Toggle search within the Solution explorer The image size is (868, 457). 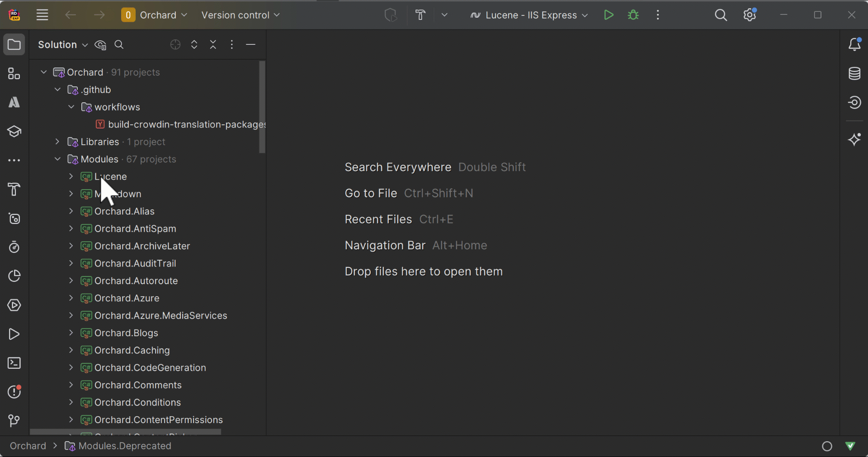(x=119, y=45)
